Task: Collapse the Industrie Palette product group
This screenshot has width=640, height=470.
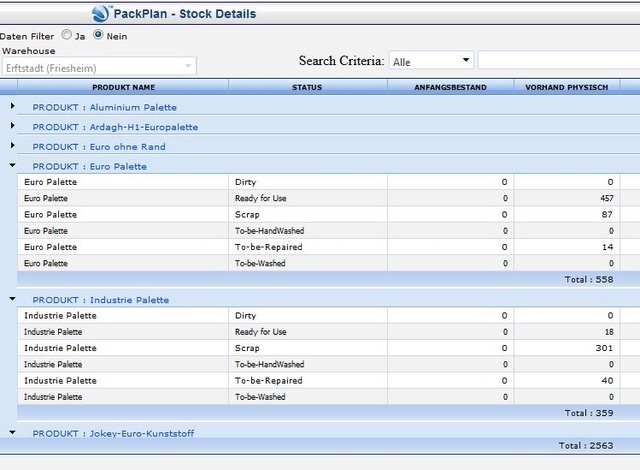Action: click(x=13, y=299)
